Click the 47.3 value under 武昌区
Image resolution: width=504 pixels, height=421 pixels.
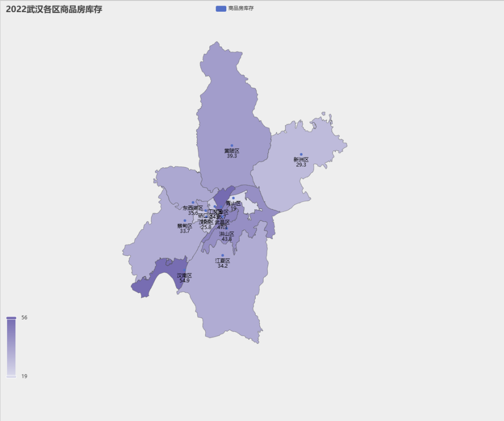click(222, 228)
